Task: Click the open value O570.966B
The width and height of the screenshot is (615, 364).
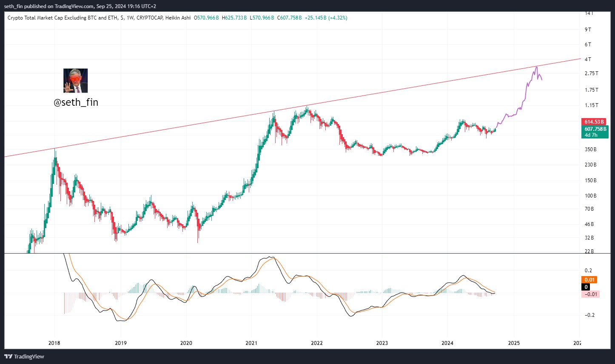Action: point(206,18)
